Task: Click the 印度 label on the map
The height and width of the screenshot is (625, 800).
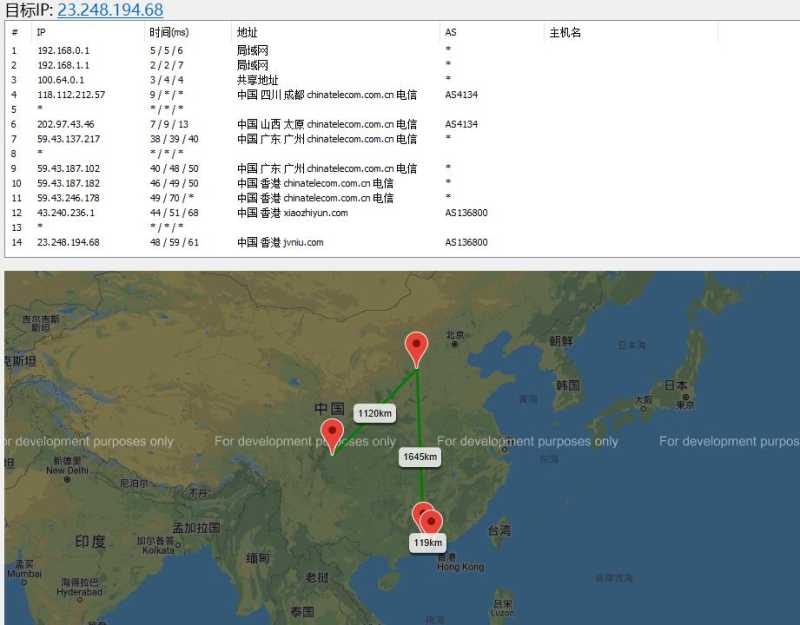Action: (x=90, y=542)
